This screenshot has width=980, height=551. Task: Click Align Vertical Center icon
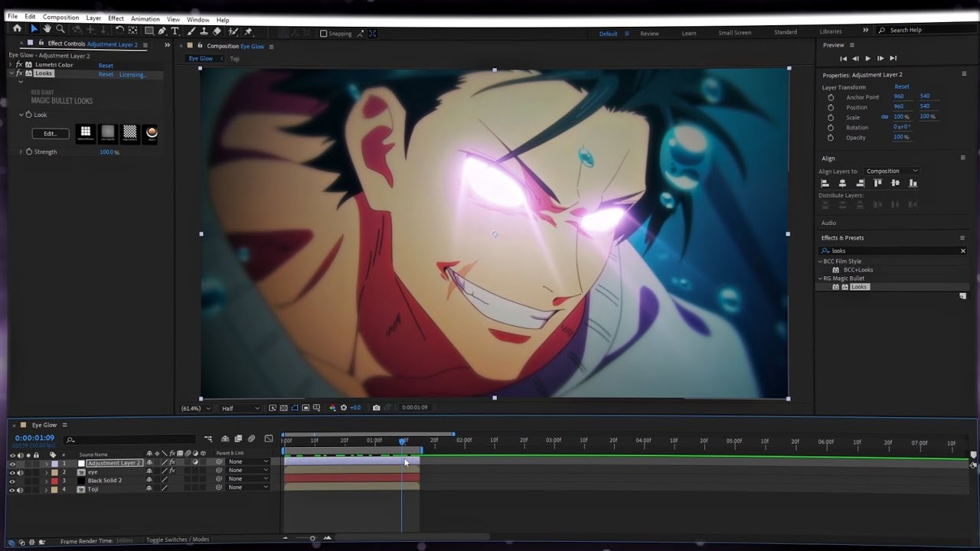[x=895, y=183]
